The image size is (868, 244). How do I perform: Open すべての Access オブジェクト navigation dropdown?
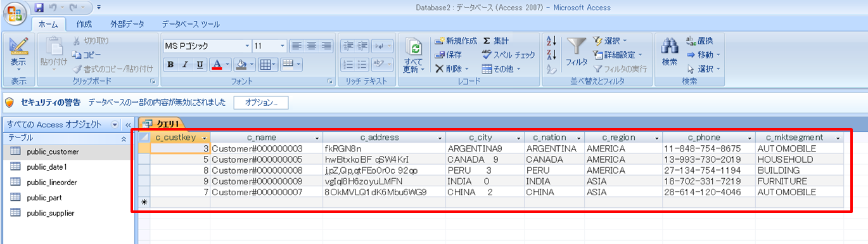click(115, 124)
